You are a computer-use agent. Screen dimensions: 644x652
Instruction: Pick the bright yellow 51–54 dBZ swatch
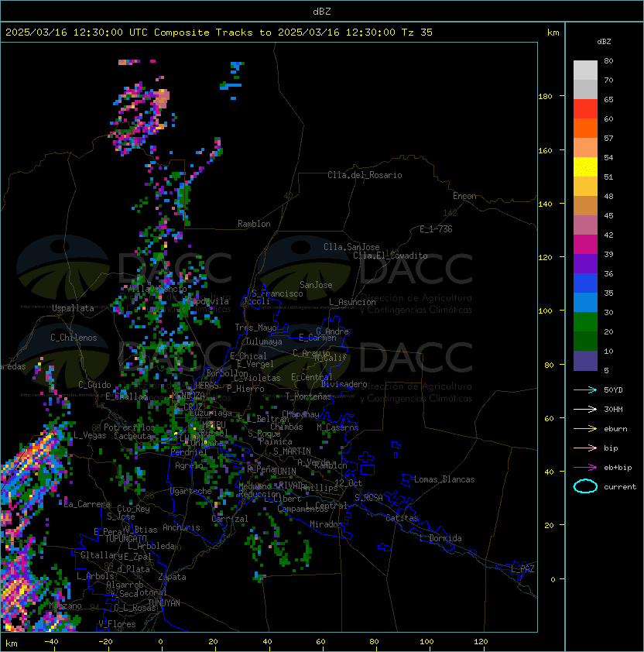pos(585,167)
